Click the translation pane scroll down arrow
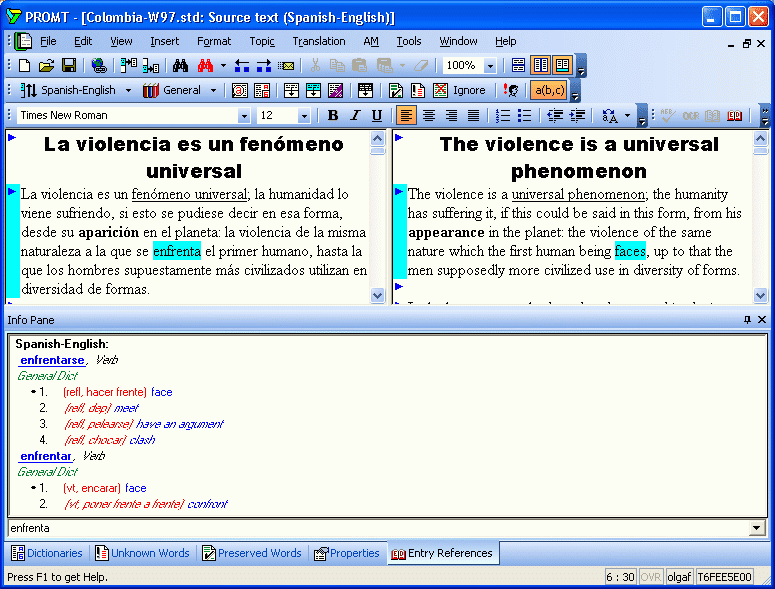Screen dimensions: 775x589 point(760,295)
